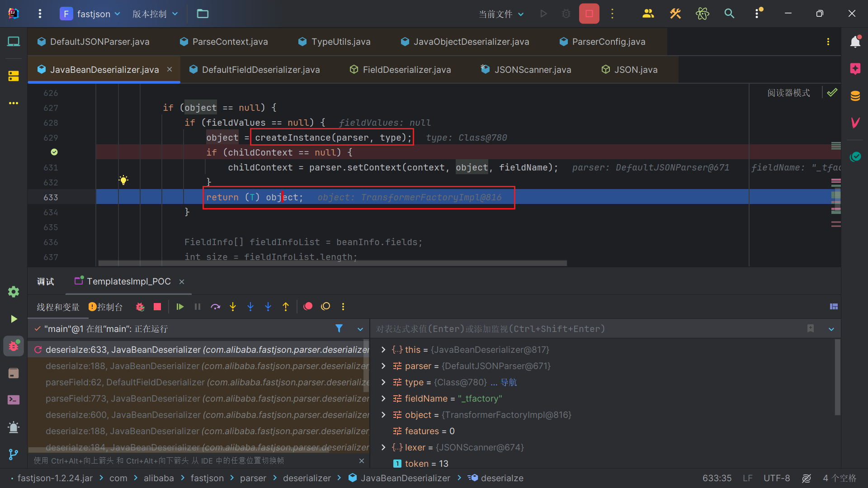This screenshot has height=488, width=868.
Task: Open the build tools hammer icon
Action: (675, 14)
